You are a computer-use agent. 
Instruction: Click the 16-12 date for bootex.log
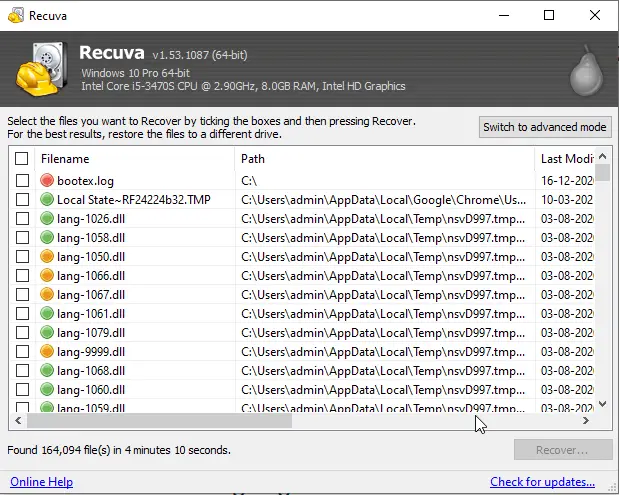pos(567,181)
